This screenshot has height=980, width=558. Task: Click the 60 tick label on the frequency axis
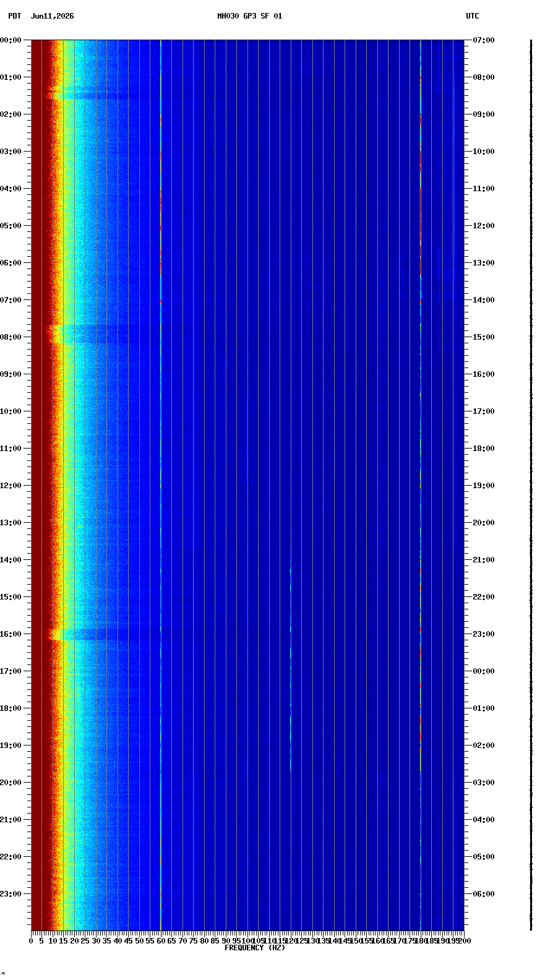tap(161, 941)
